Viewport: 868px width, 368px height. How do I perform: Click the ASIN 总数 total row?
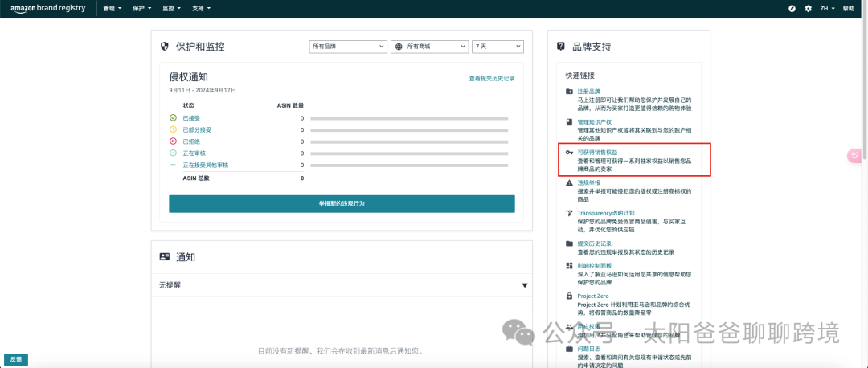[x=244, y=178]
